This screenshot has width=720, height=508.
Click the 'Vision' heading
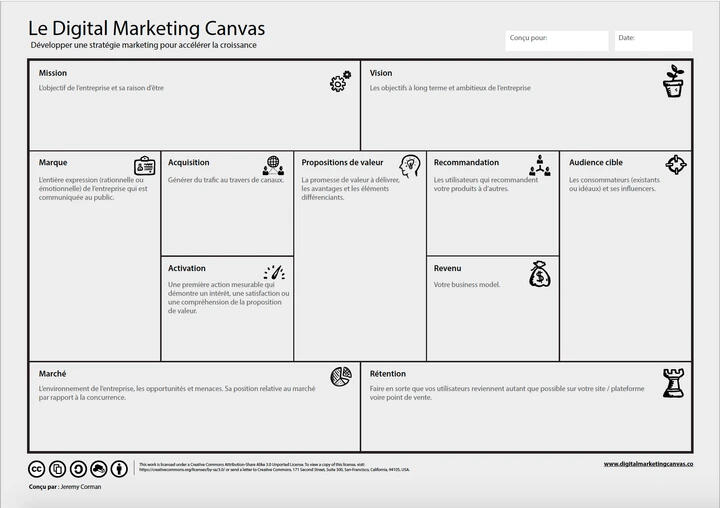[381, 73]
